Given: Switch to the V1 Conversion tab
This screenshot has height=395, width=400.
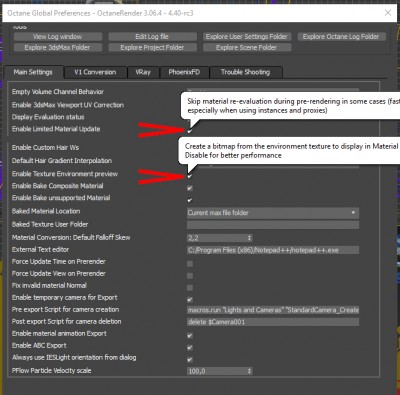Looking at the screenshot, I should click(x=95, y=72).
